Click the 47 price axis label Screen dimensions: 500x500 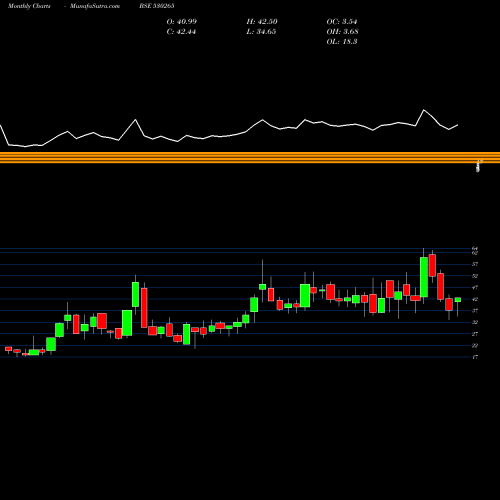pos(475,287)
